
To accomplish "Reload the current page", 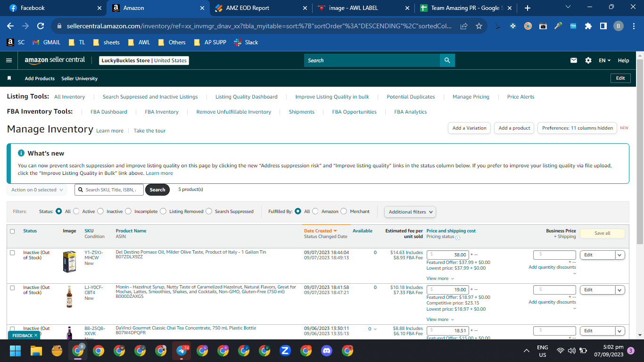I will pos(41,26).
